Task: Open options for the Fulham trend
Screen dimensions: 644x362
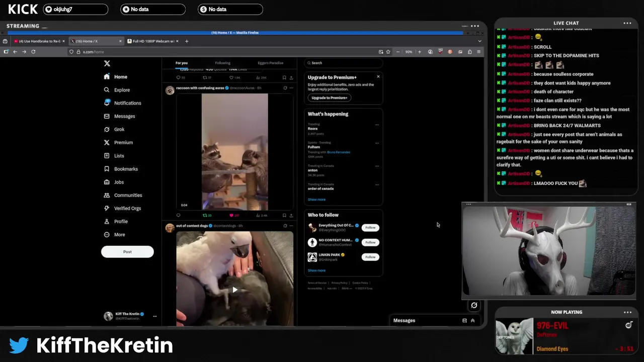Action: pyautogui.click(x=377, y=143)
